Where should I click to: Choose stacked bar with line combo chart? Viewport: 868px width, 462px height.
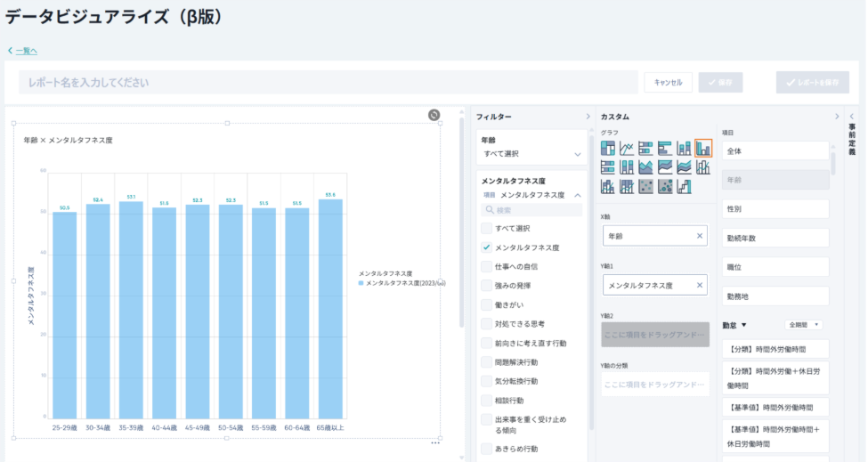pos(607,186)
